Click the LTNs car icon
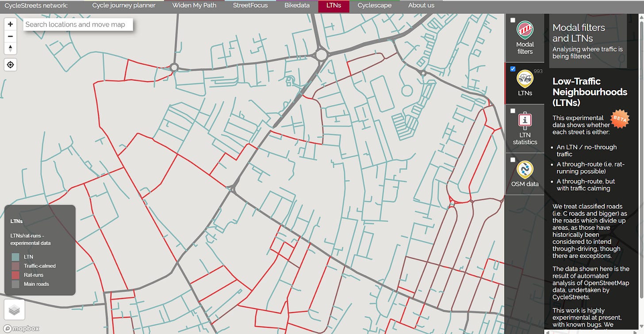This screenshot has height=334, width=644. (525, 79)
